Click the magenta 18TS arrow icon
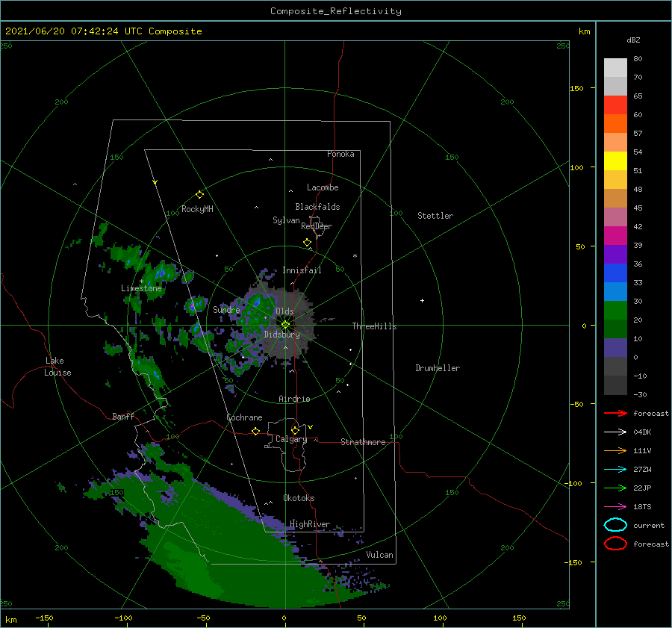The width and height of the screenshot is (672, 628). click(615, 507)
